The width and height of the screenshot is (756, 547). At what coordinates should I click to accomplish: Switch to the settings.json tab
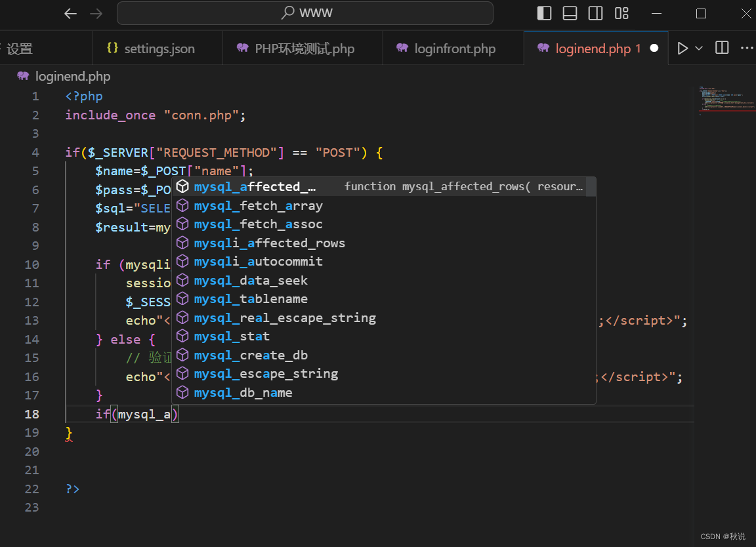157,48
